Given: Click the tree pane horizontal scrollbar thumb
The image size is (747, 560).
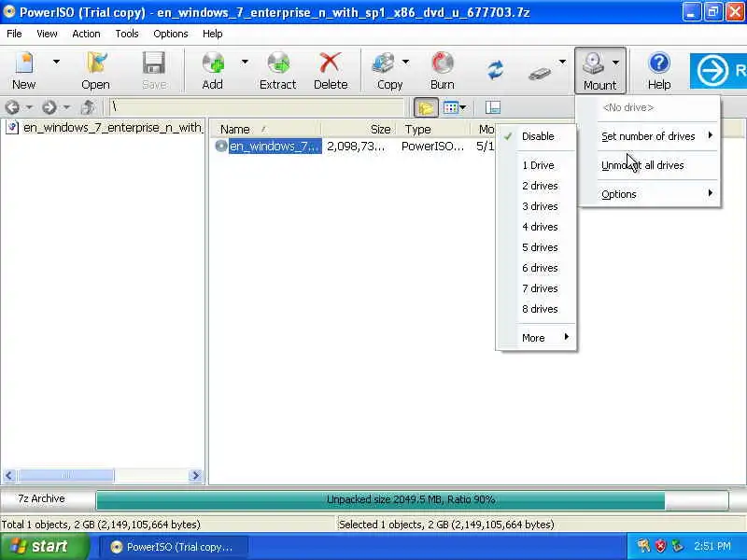Looking at the screenshot, I should click(x=65, y=475).
